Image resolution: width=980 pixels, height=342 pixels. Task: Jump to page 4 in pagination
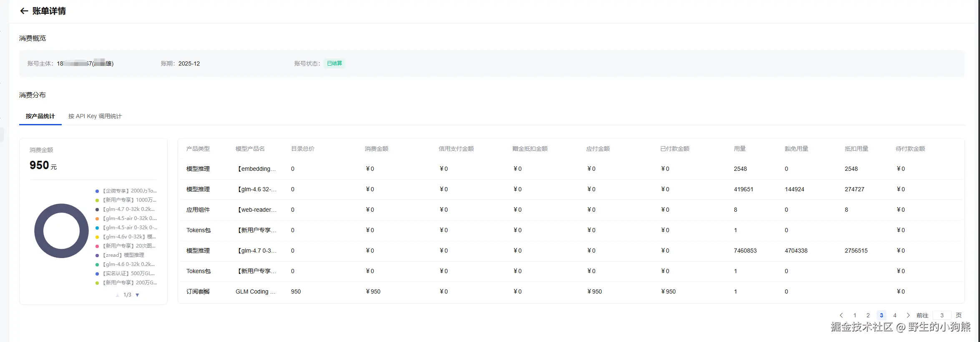pos(895,315)
